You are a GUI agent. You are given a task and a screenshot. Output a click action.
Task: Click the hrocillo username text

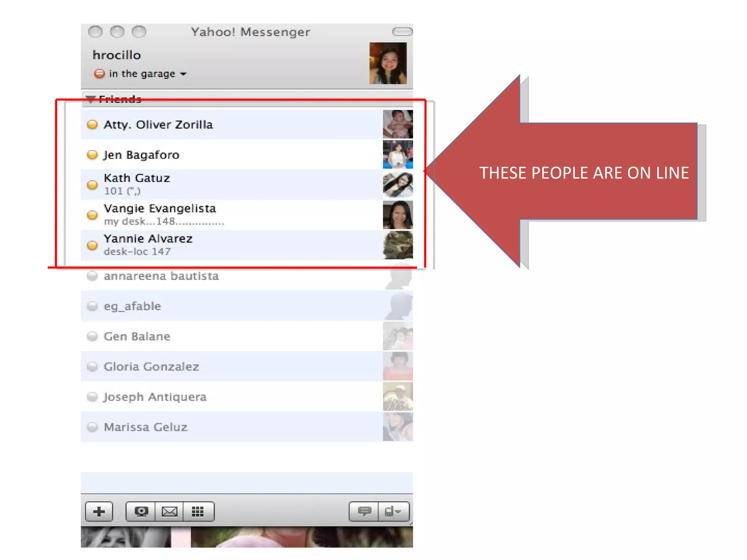[x=117, y=55]
